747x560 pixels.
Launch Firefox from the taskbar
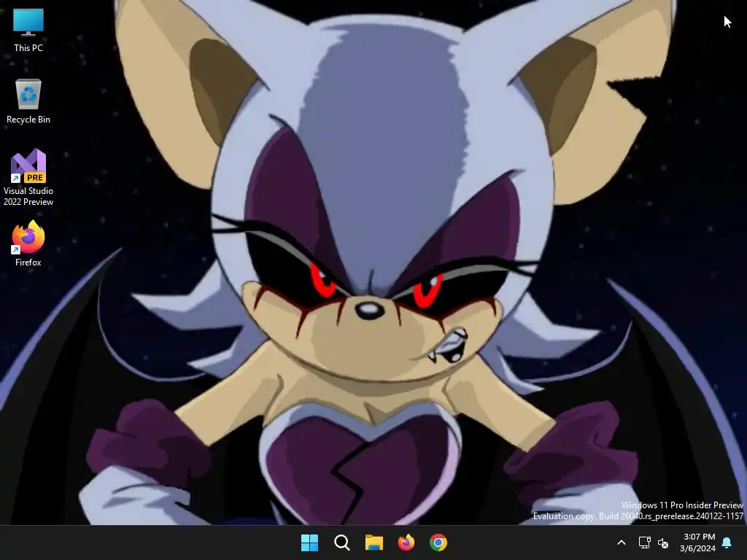406,542
